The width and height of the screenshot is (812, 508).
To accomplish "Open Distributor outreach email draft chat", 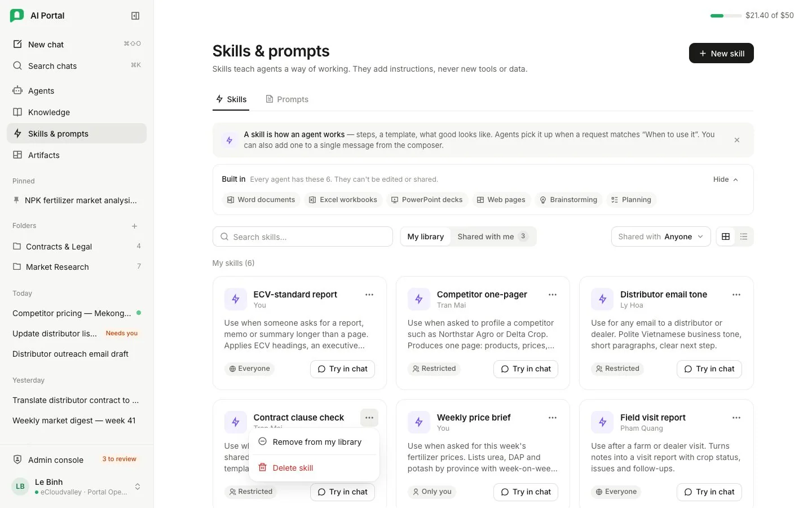I will (77, 353).
